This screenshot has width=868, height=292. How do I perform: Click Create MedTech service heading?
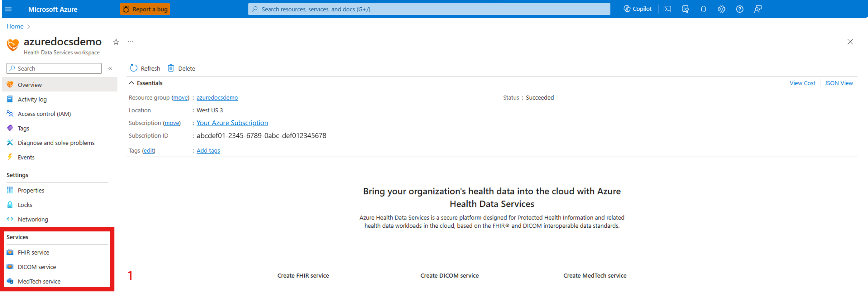click(595, 276)
